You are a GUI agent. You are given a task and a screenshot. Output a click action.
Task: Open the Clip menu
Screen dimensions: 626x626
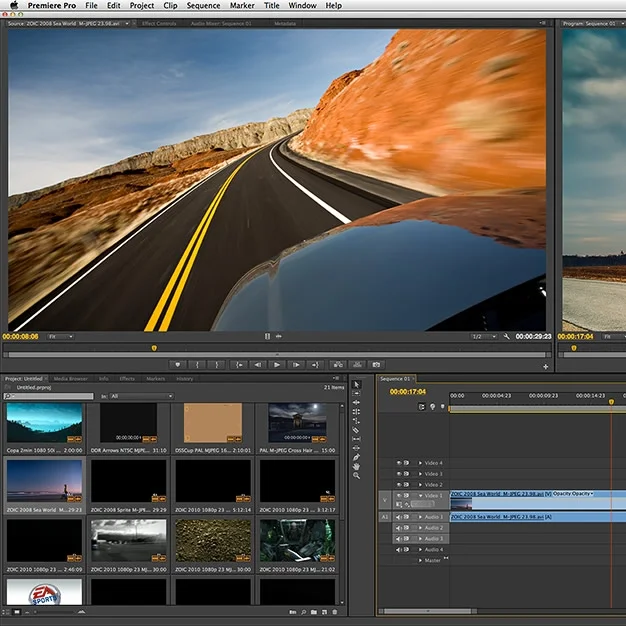170,6
